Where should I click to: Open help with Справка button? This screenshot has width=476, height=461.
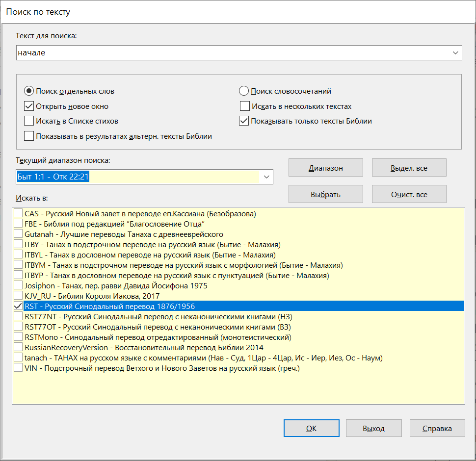coord(437,428)
